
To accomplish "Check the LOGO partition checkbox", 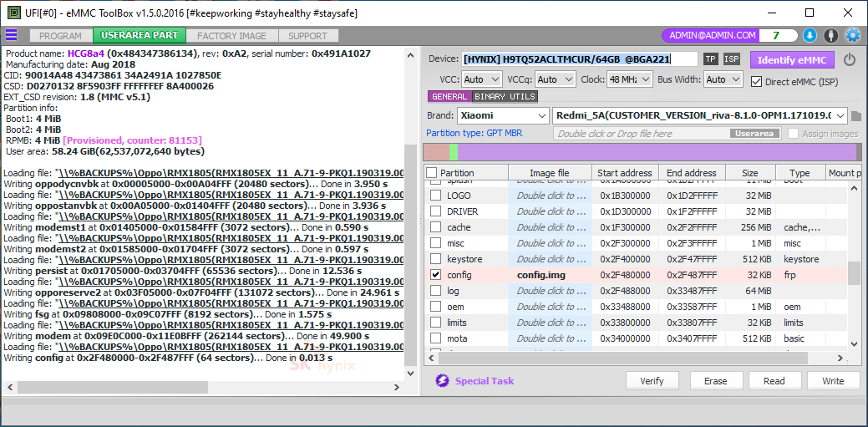I will pos(436,196).
